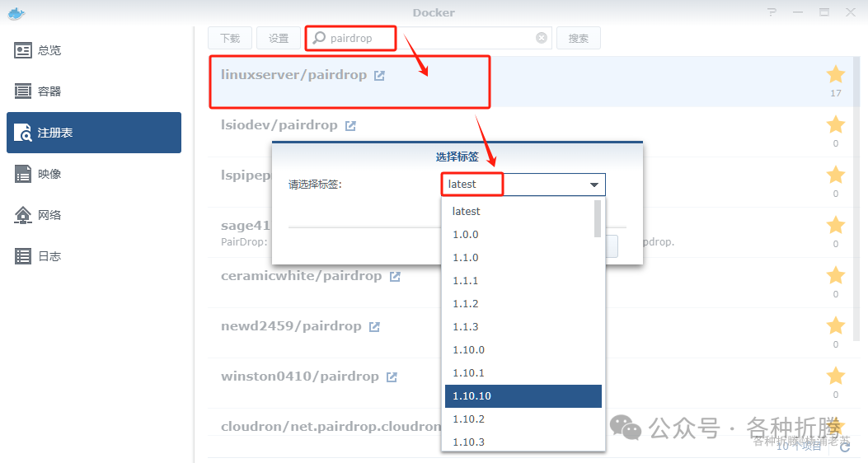The width and height of the screenshot is (868, 463).
Task: Click the tag list scrollbar thumb
Action: point(598,218)
